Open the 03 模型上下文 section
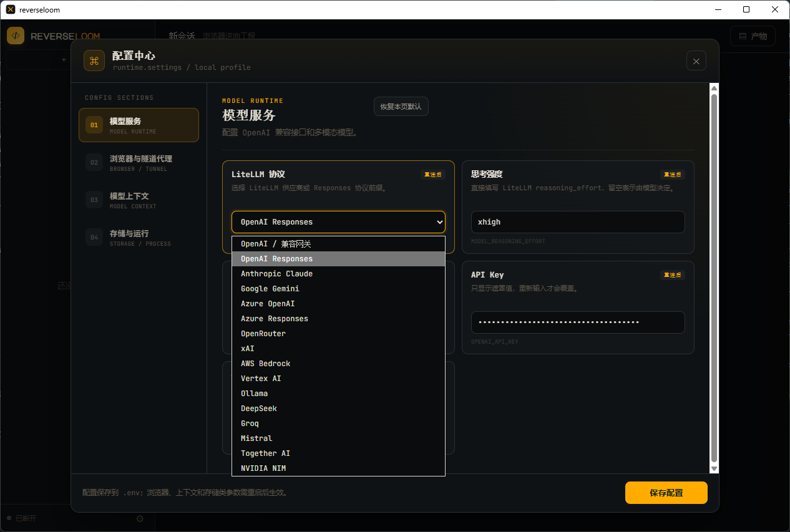790x532 pixels. [x=139, y=200]
